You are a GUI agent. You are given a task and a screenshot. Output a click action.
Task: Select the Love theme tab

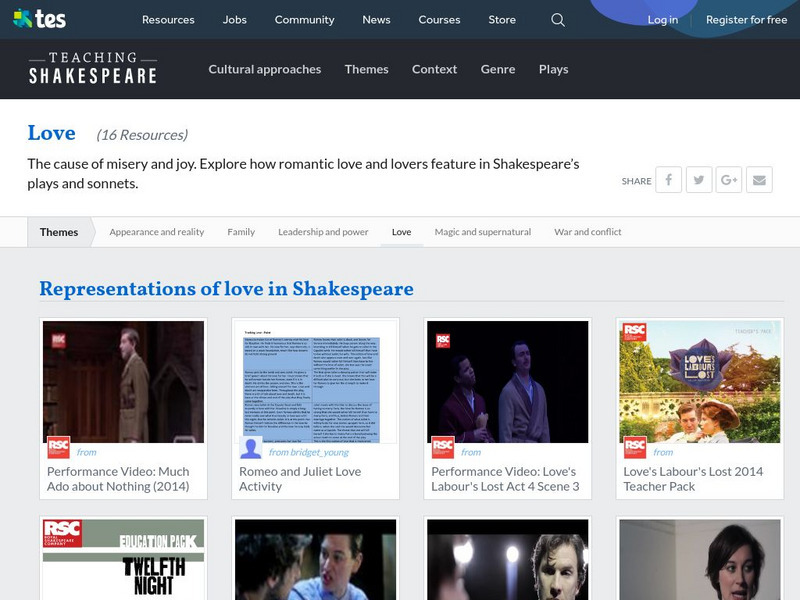coord(402,232)
